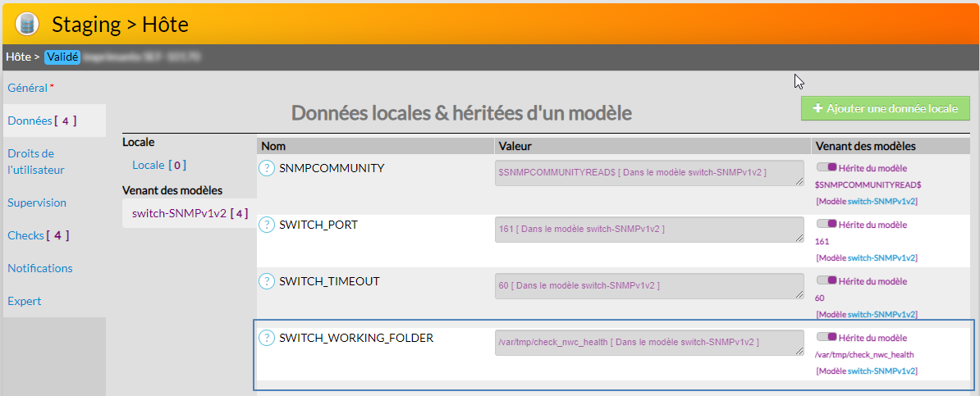This screenshot has width=980, height=396.
Task: Select switch-SNMPv1v2 under Venant des modèles
Action: click(180, 213)
